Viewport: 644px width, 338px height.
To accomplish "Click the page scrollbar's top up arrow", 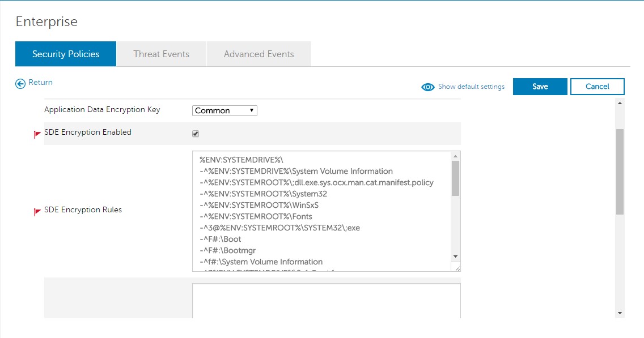I will point(620,104).
